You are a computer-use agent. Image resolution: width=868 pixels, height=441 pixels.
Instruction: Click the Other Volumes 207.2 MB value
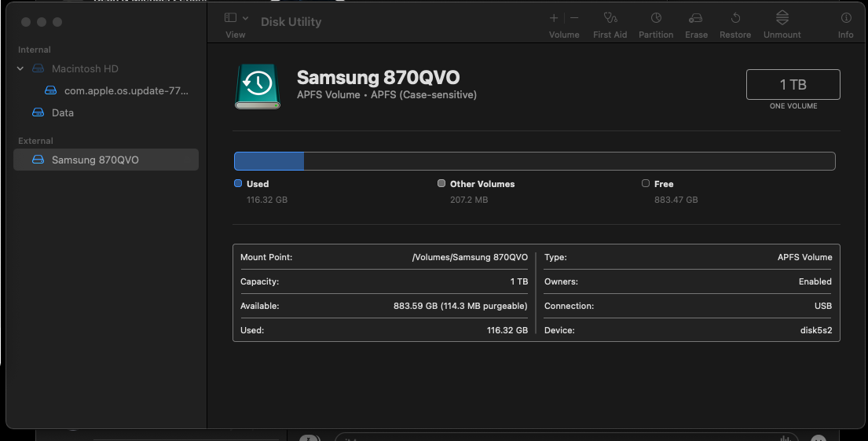click(x=469, y=200)
